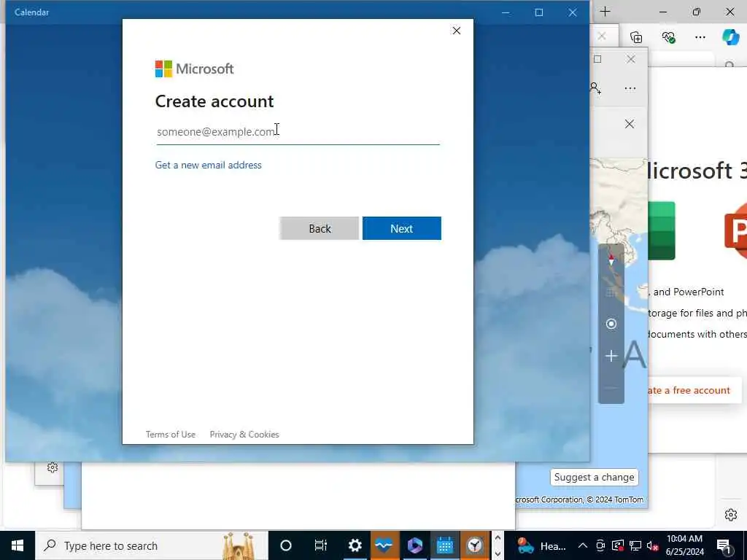
Task: Open the 'Get a new email address' link
Action: 208,166
